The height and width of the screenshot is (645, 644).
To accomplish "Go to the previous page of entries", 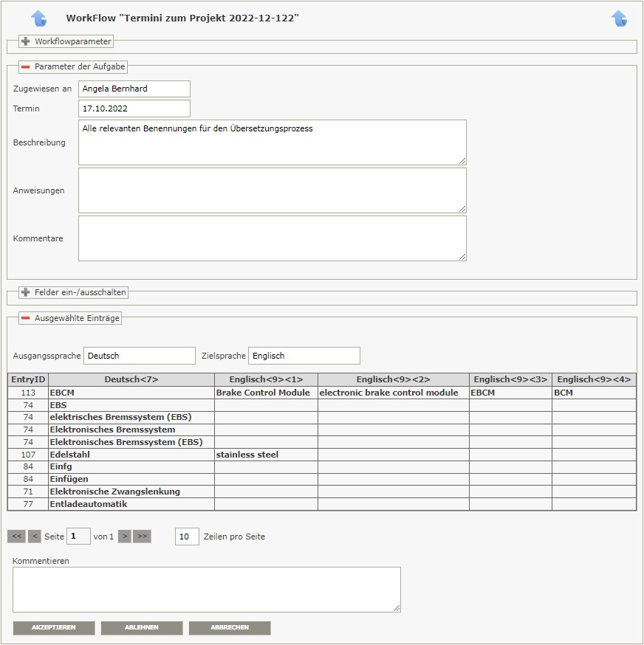I will [x=34, y=537].
